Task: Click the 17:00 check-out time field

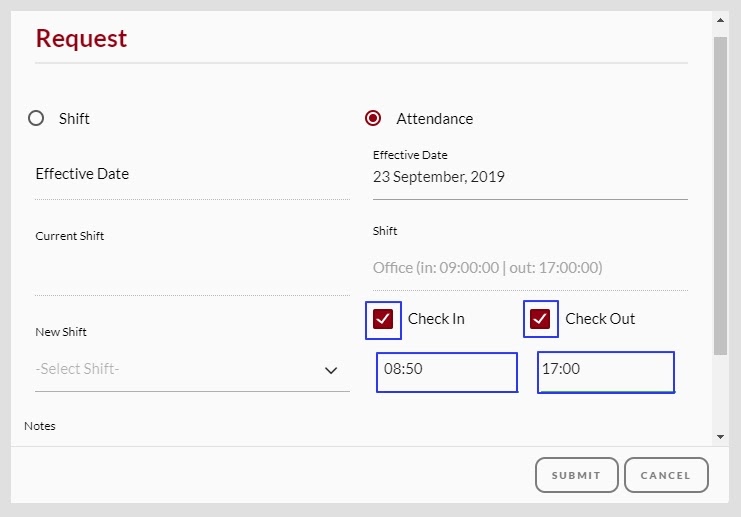Action: [605, 370]
